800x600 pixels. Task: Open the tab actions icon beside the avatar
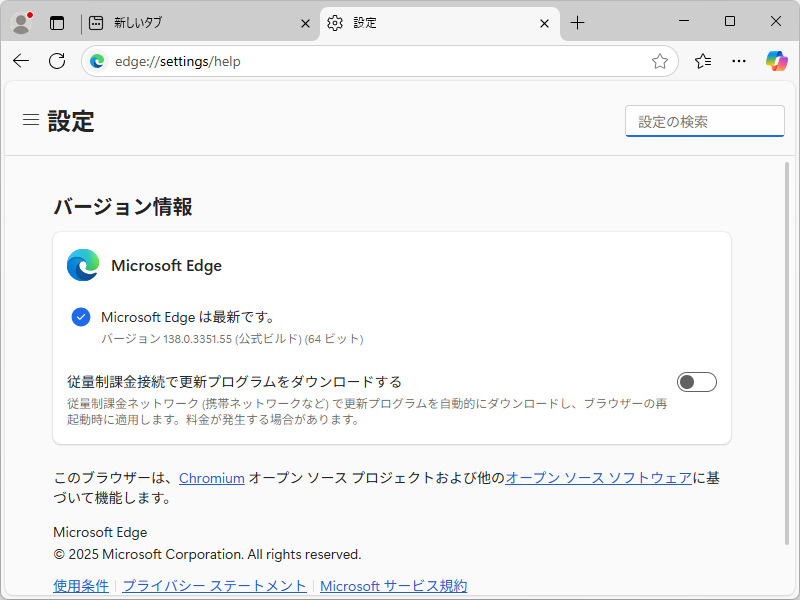tap(57, 22)
